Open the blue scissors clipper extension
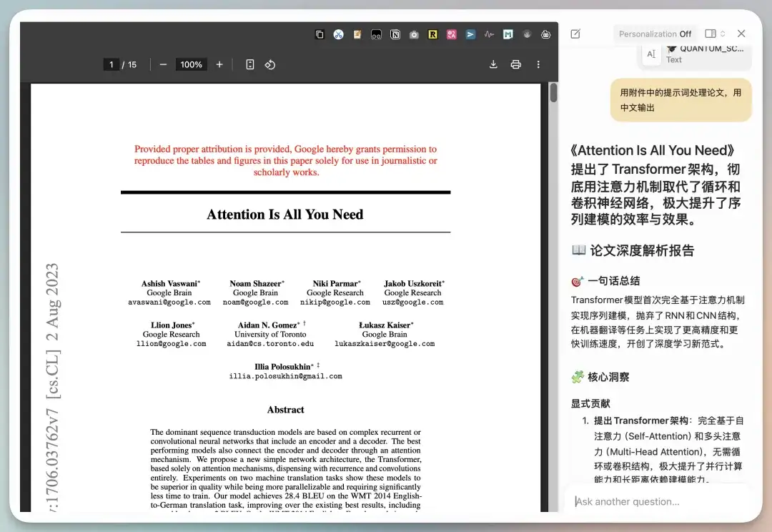 coord(338,34)
